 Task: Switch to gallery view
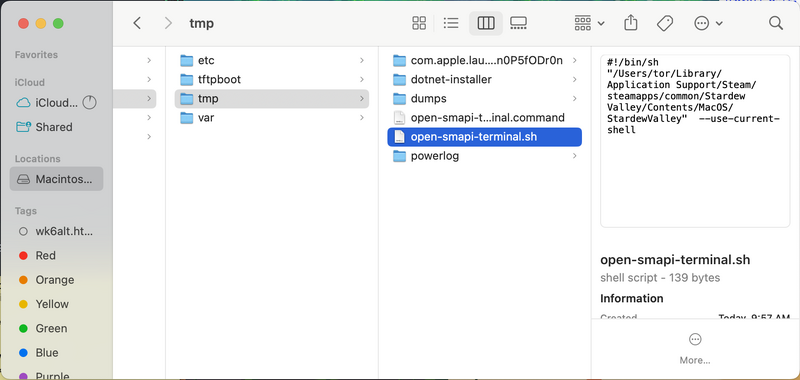[x=518, y=23]
